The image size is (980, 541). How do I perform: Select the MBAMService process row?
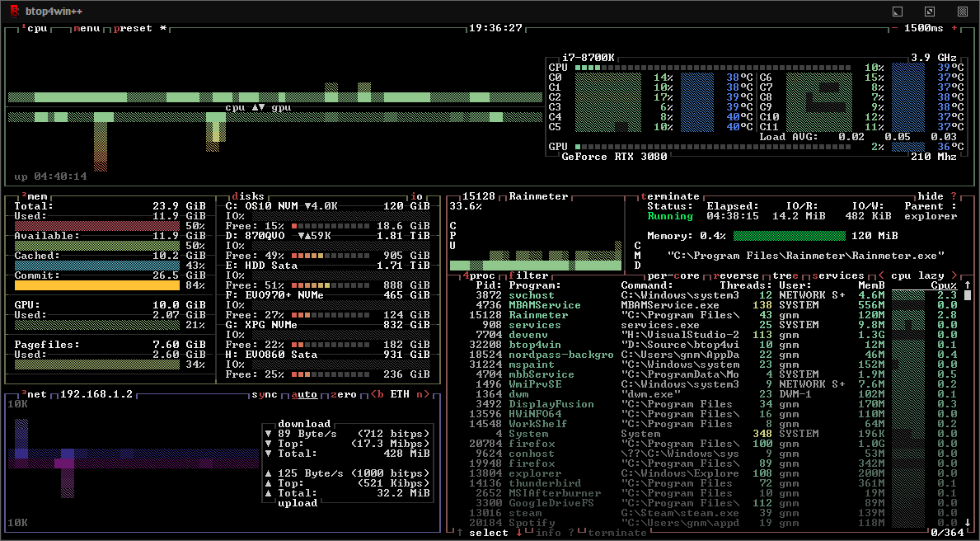pos(705,305)
